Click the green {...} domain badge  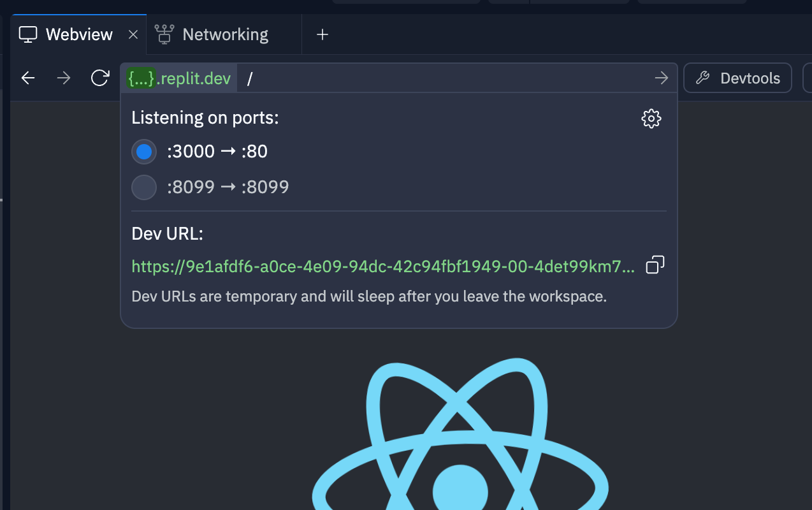point(141,78)
